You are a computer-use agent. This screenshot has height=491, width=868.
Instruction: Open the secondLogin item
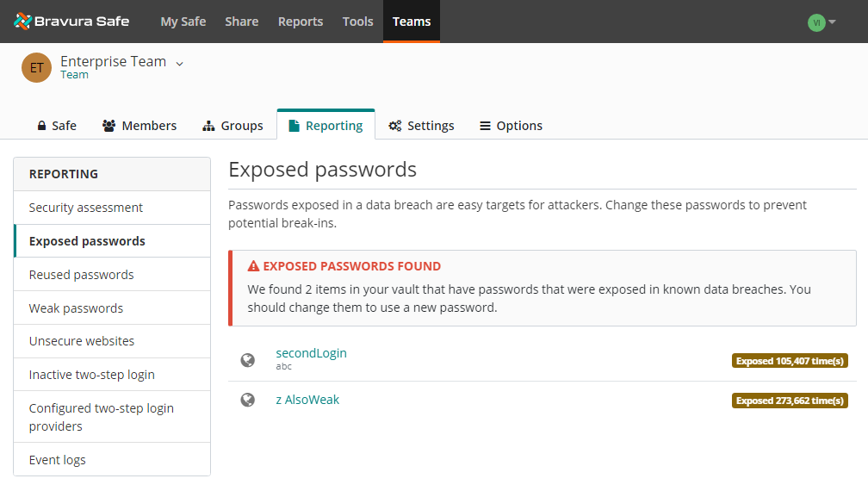pyautogui.click(x=311, y=353)
